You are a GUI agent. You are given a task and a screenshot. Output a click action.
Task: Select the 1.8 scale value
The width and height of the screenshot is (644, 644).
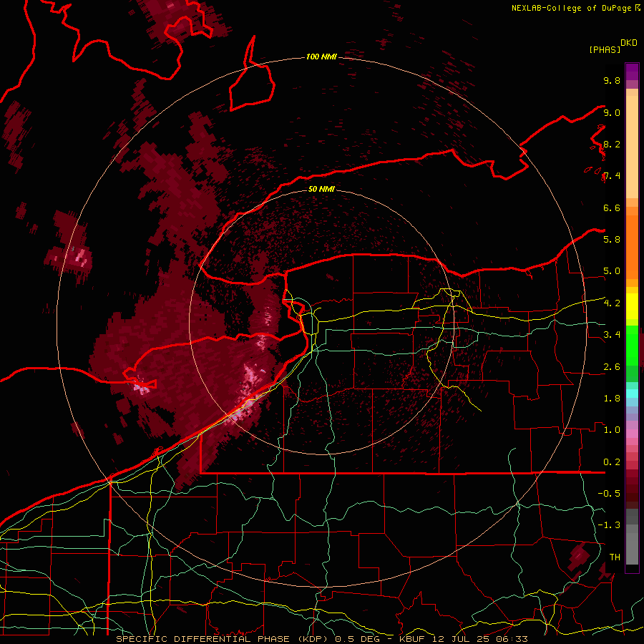tap(612, 398)
